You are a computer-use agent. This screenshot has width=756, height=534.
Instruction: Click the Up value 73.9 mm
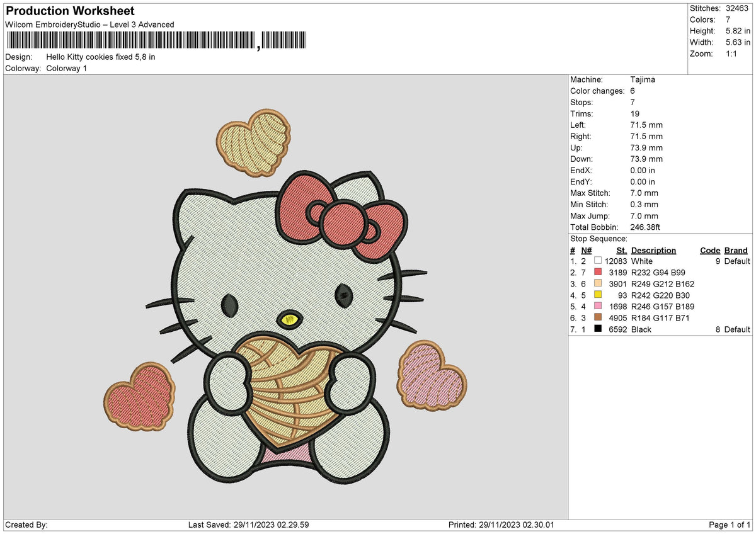pos(646,147)
